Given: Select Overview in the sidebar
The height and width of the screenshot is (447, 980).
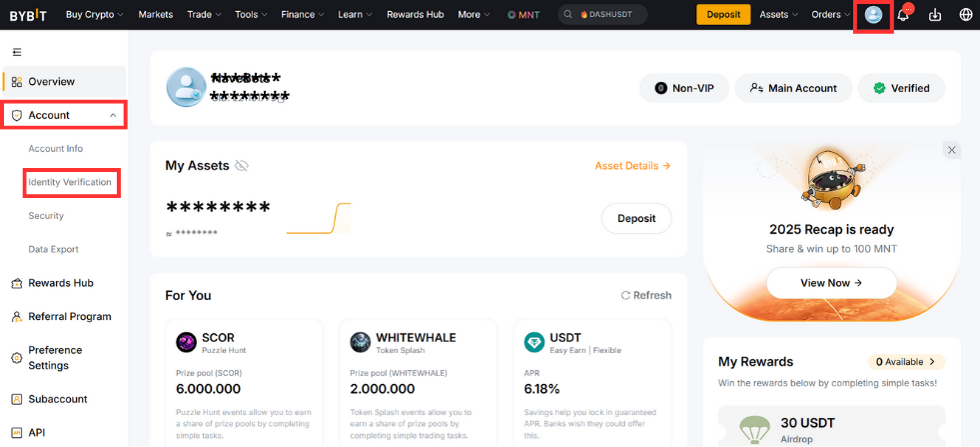Looking at the screenshot, I should point(64,81).
